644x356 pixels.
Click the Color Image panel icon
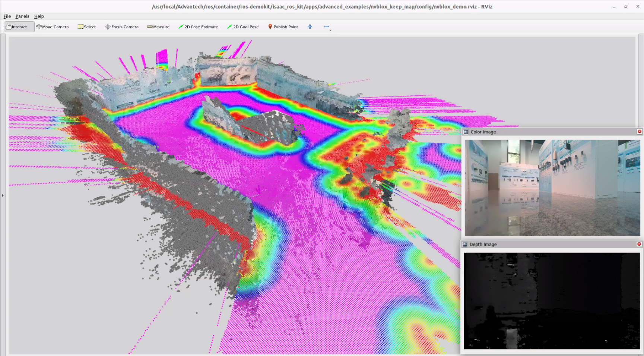[466, 132]
